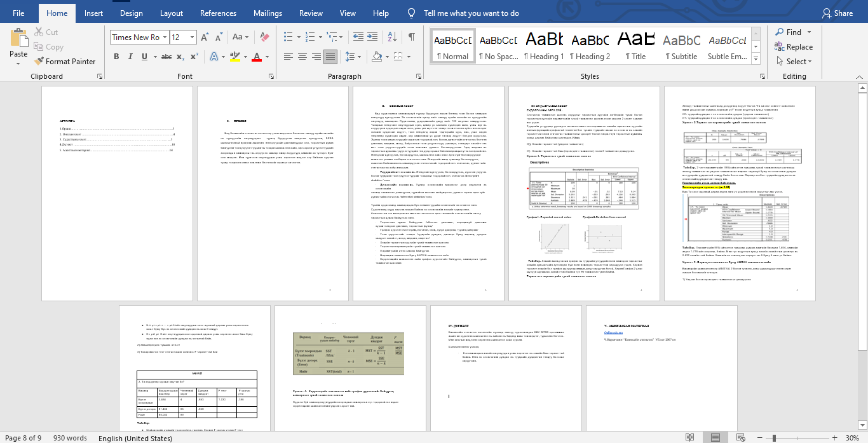Click the Format Painter brush icon
The height and width of the screenshot is (443, 868).
click(x=37, y=62)
